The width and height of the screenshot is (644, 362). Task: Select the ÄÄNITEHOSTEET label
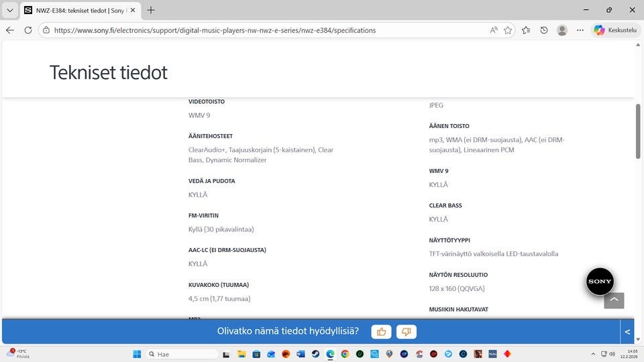(211, 136)
